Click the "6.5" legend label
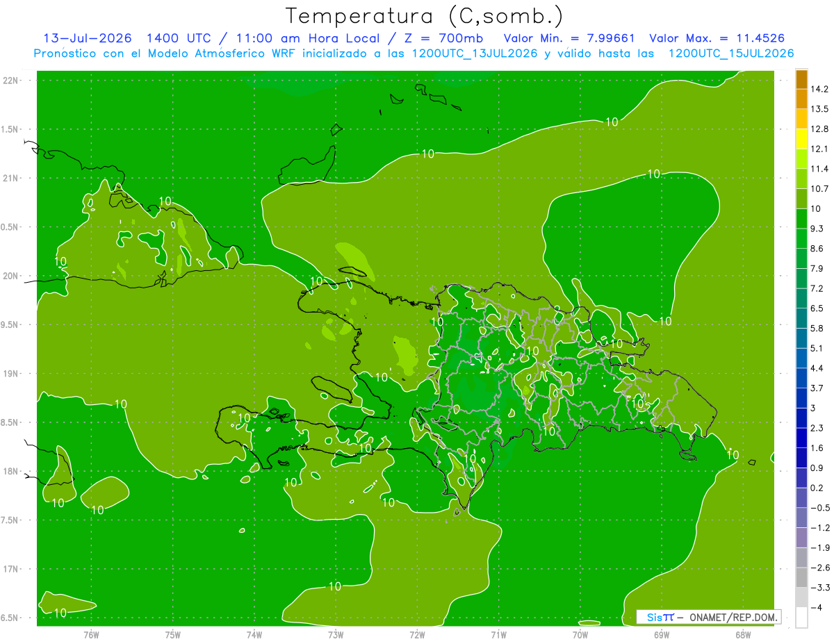The width and height of the screenshot is (834, 644). tap(817, 308)
